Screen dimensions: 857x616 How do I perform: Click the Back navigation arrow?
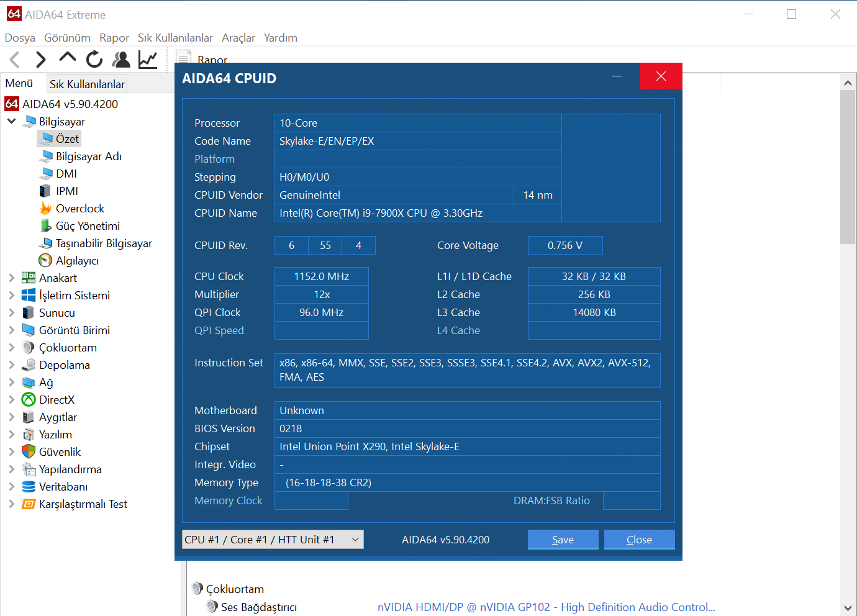tap(16, 60)
